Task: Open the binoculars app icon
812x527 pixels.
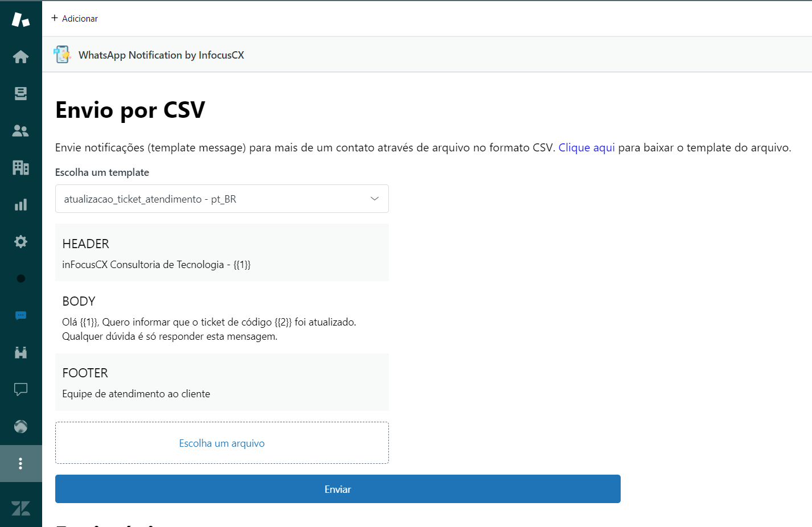Action: [x=21, y=353]
